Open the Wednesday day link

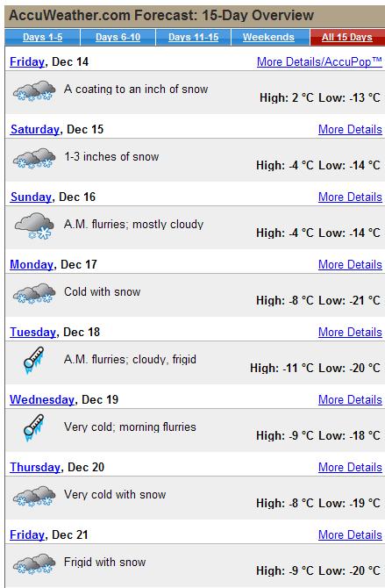tap(42, 399)
